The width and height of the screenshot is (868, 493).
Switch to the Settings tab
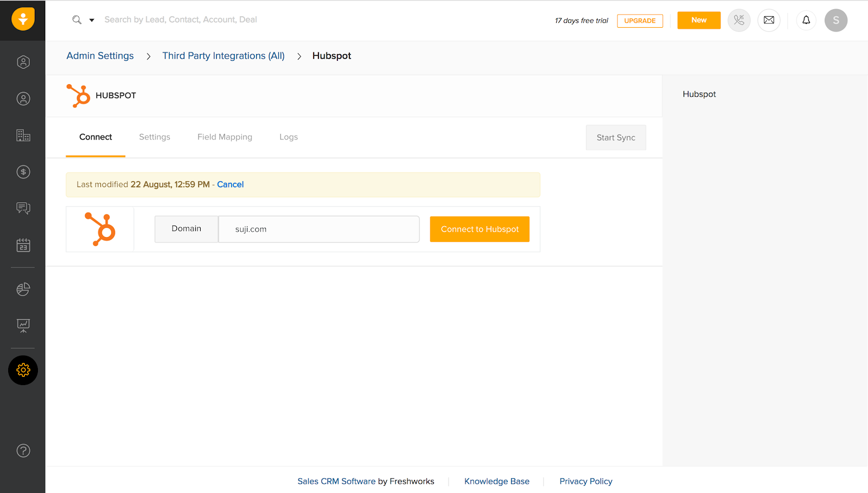point(155,137)
